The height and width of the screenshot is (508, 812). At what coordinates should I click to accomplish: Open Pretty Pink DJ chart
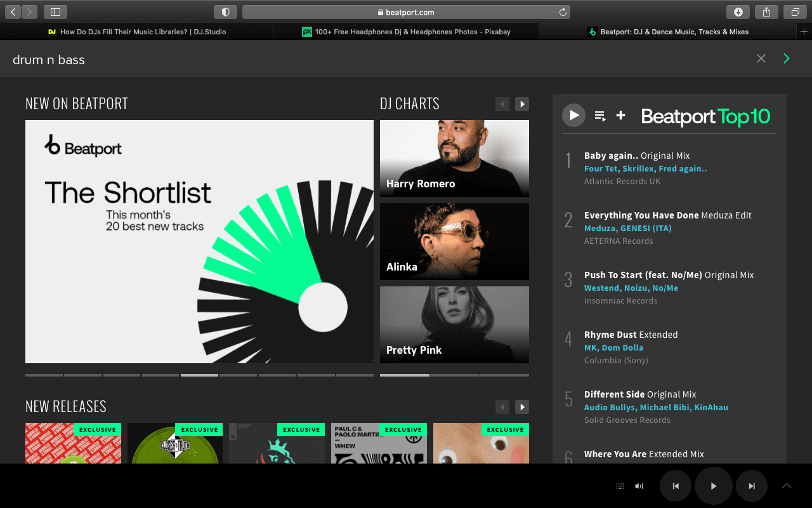(454, 324)
